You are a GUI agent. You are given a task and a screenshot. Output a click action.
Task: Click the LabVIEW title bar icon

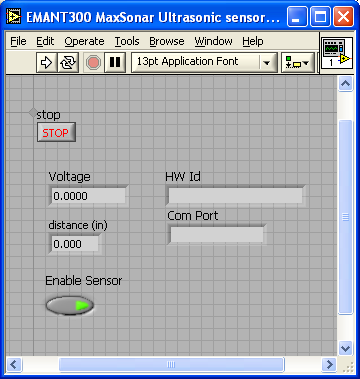click(x=15, y=17)
